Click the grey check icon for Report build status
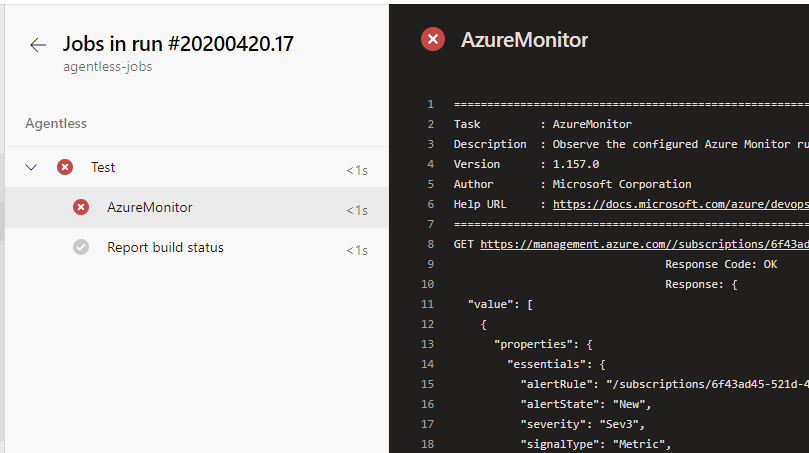This screenshot has width=809, height=453. pos(80,247)
